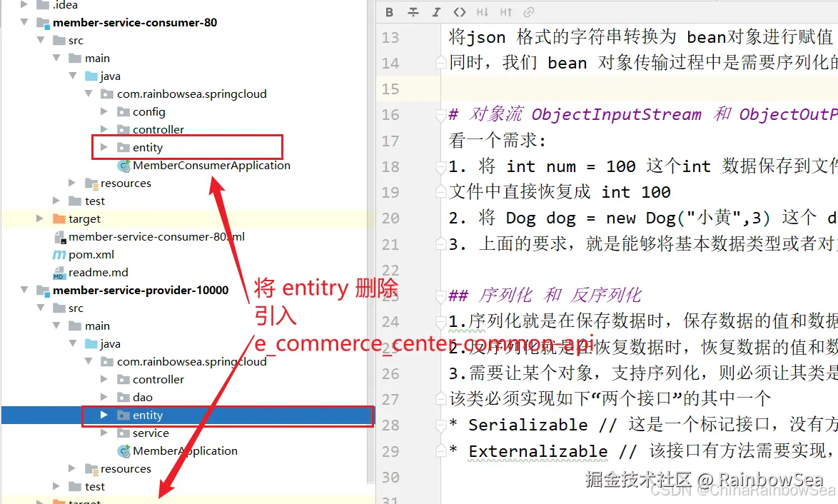Click the .idea folder icon
Viewport: 838px width, 504px height.
point(43,5)
